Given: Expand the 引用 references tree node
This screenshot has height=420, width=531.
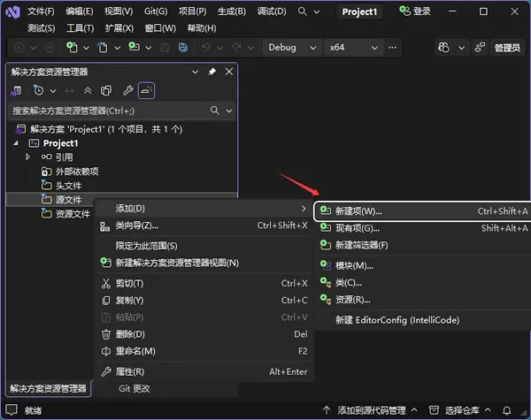Looking at the screenshot, I should (x=27, y=157).
